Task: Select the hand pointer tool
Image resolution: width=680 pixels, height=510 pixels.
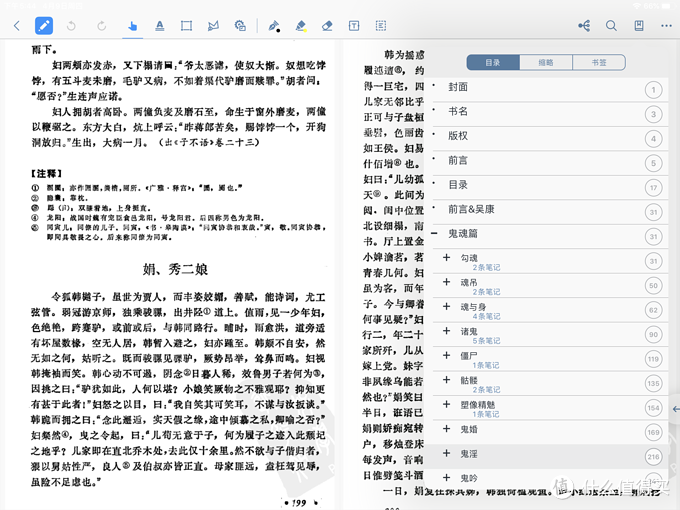Action: (133, 26)
